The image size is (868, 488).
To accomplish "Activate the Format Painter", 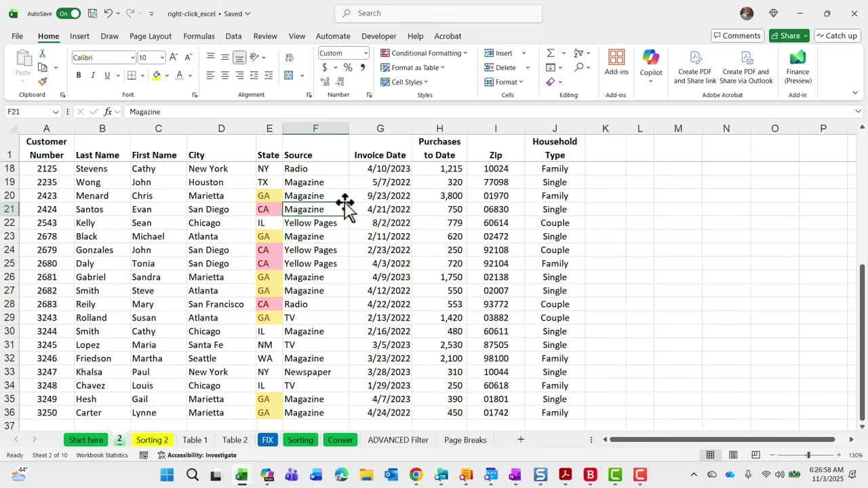I will (x=41, y=82).
